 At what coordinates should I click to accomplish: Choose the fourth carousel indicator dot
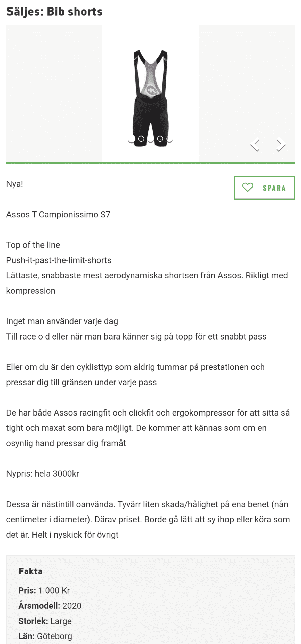pyautogui.click(x=160, y=139)
